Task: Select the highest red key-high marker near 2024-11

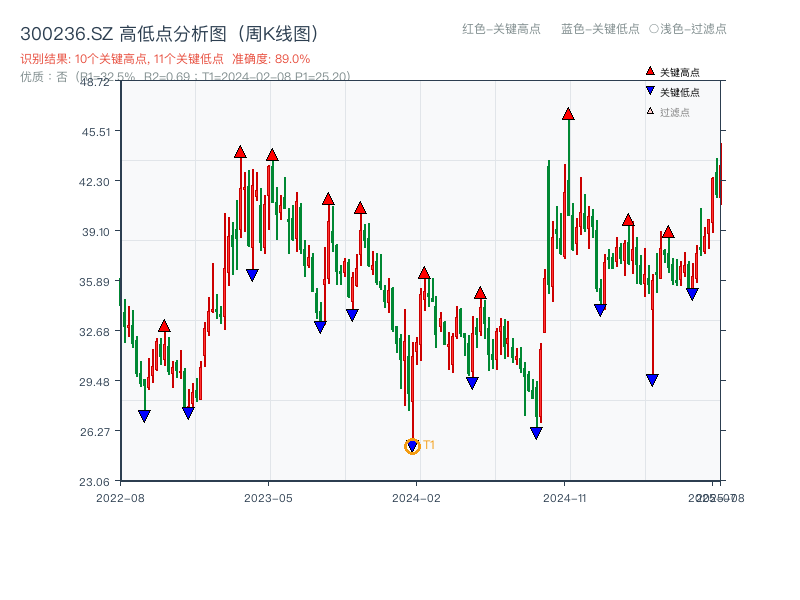Action: pos(568,114)
